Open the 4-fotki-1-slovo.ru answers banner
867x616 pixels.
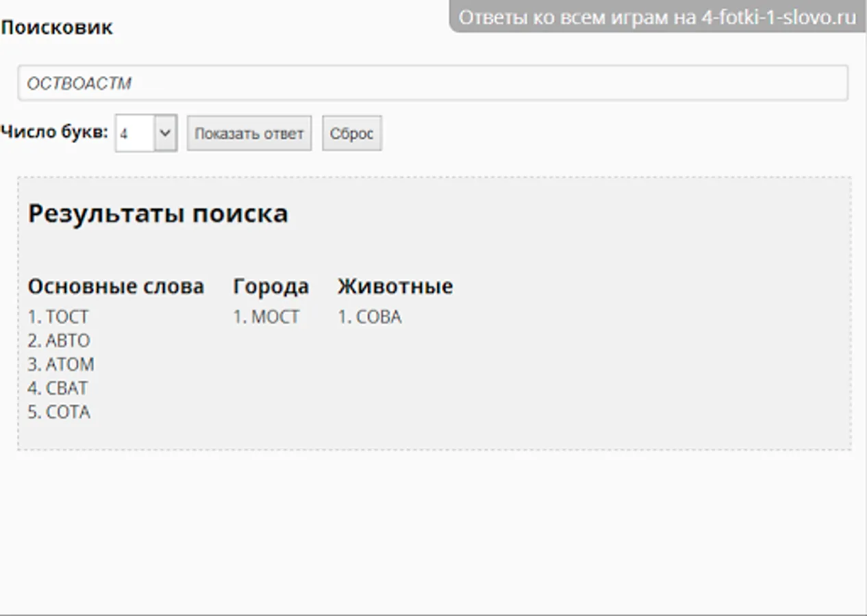pyautogui.click(x=657, y=17)
